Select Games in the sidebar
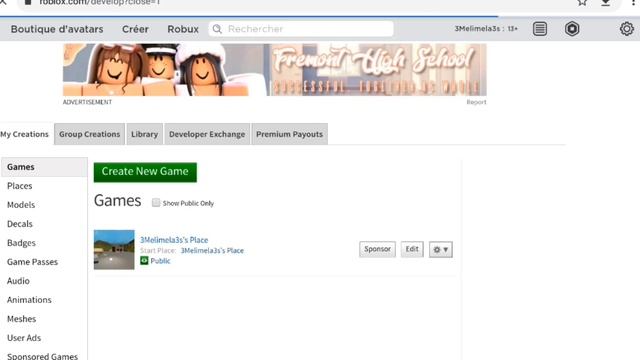Image resolution: width=640 pixels, height=360 pixels. tap(44, 167)
